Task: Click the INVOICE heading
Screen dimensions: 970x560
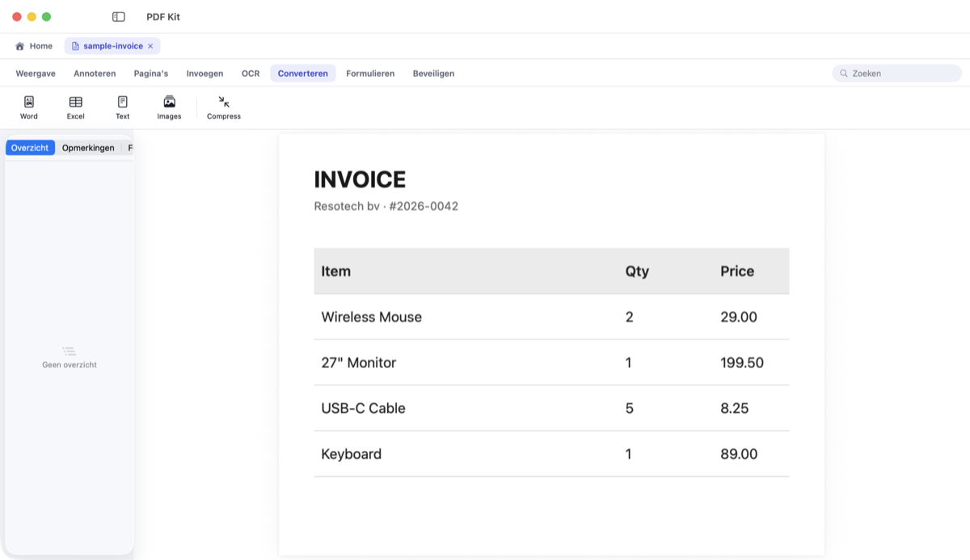Action: click(x=360, y=179)
